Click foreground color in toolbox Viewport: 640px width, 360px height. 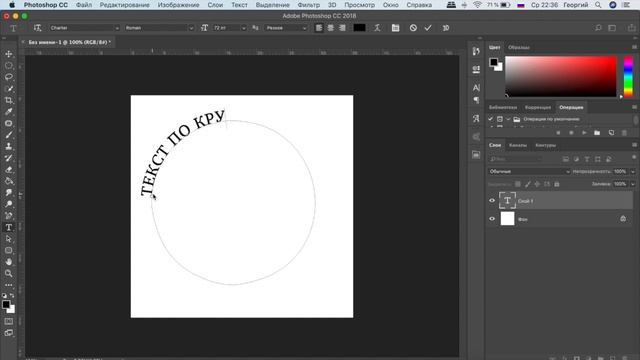tap(6, 304)
